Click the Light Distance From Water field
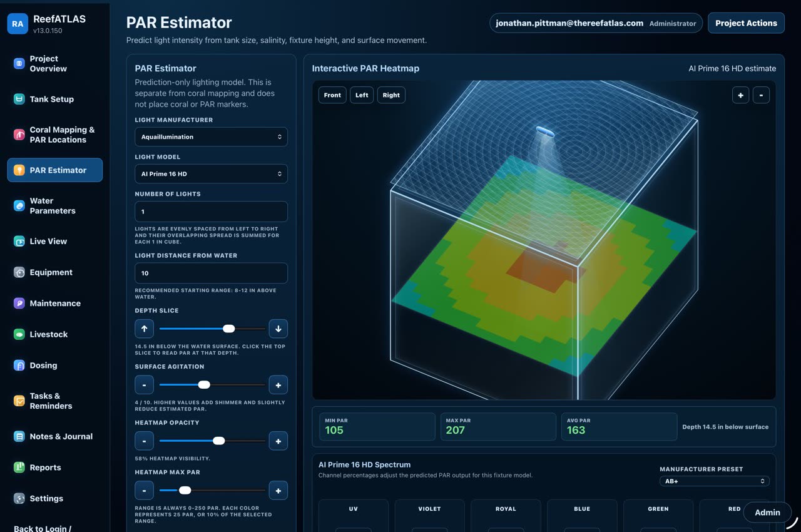The width and height of the screenshot is (801, 532). point(212,273)
